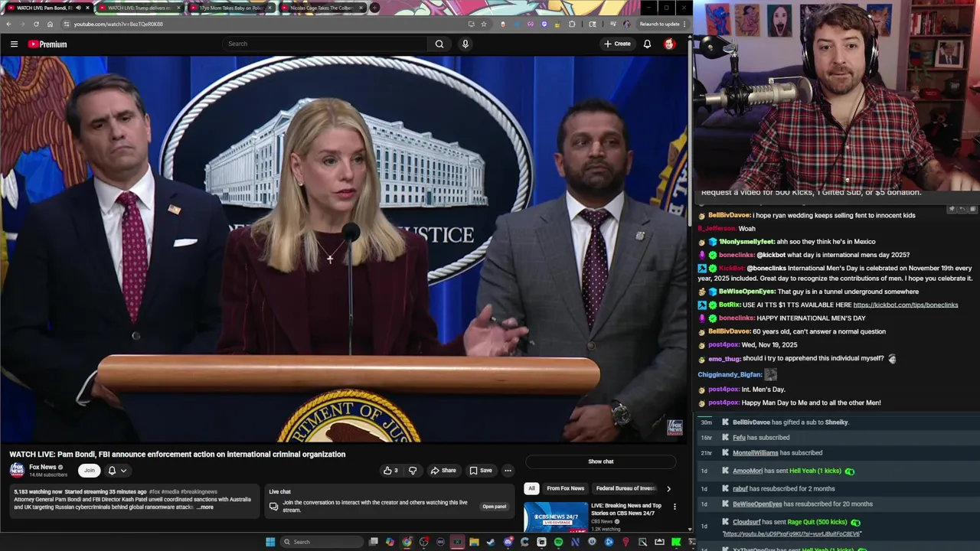Click the Join membership button

click(90, 470)
